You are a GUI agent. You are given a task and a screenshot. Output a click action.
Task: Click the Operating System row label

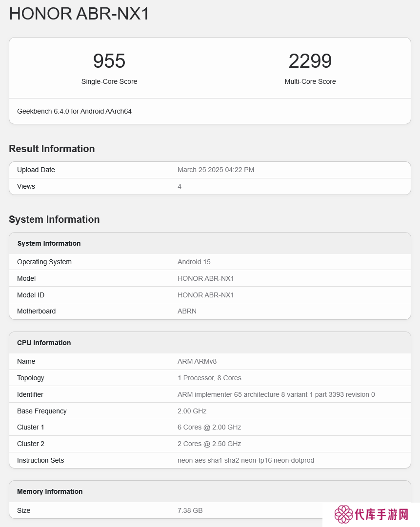[x=44, y=262]
